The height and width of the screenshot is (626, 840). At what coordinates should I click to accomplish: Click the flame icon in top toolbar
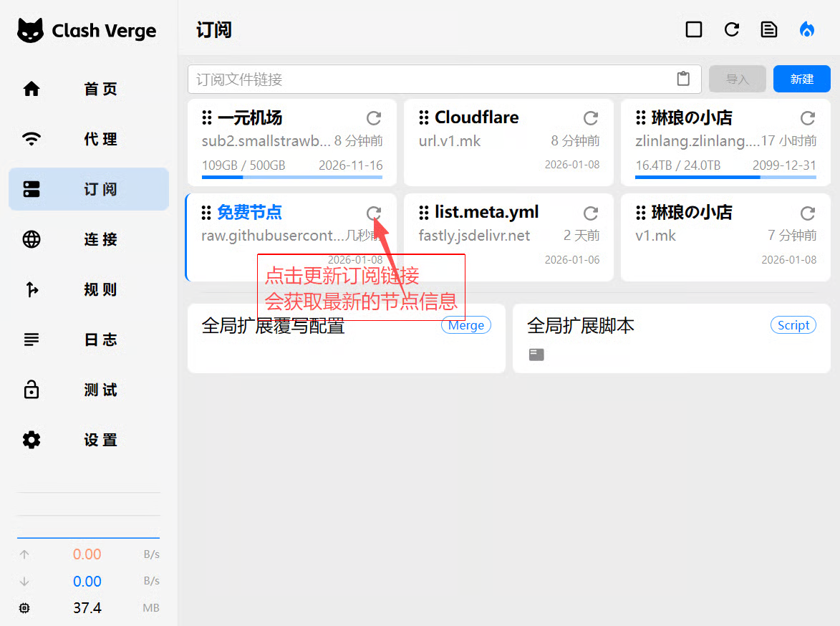coord(807,29)
